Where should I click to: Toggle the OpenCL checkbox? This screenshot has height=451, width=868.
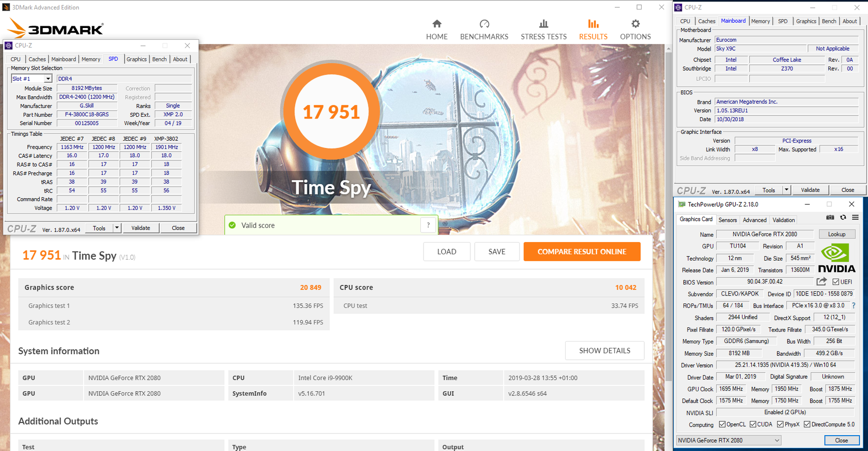(722, 424)
